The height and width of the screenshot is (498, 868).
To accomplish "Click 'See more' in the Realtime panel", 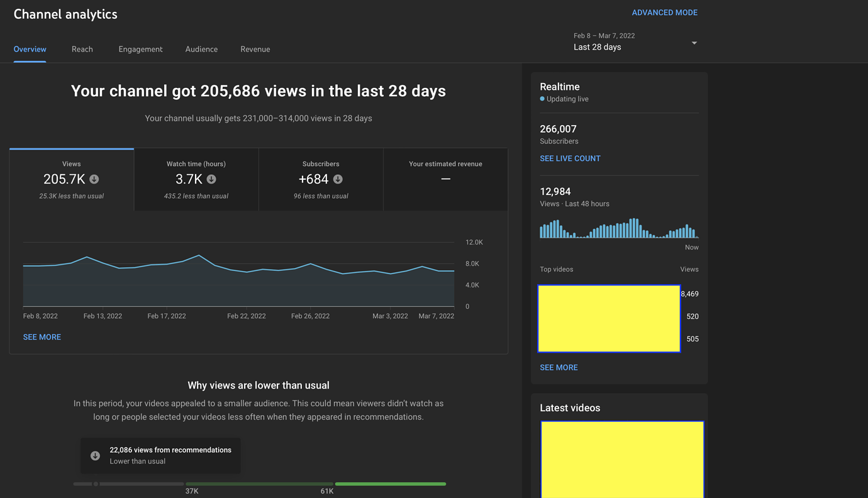I will [559, 367].
